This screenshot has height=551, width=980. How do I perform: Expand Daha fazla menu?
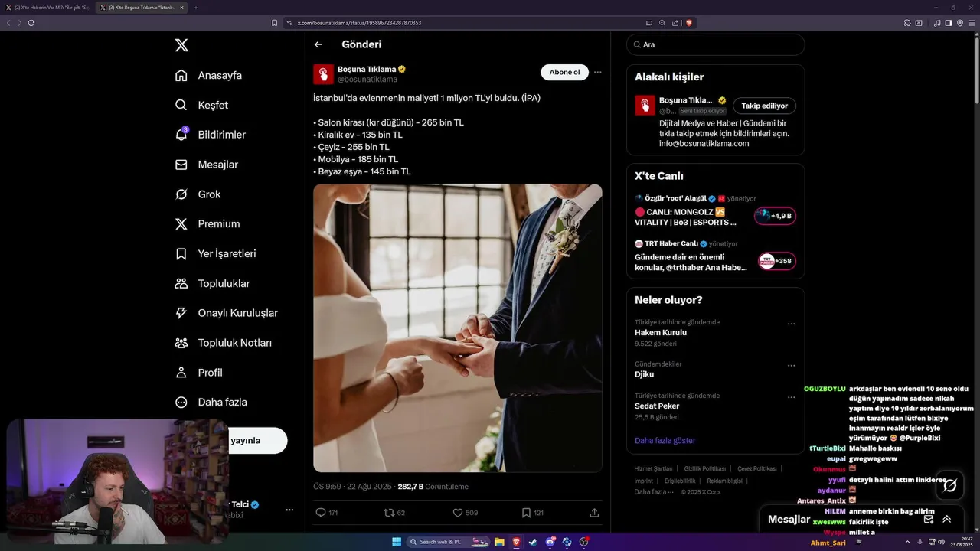pos(211,402)
